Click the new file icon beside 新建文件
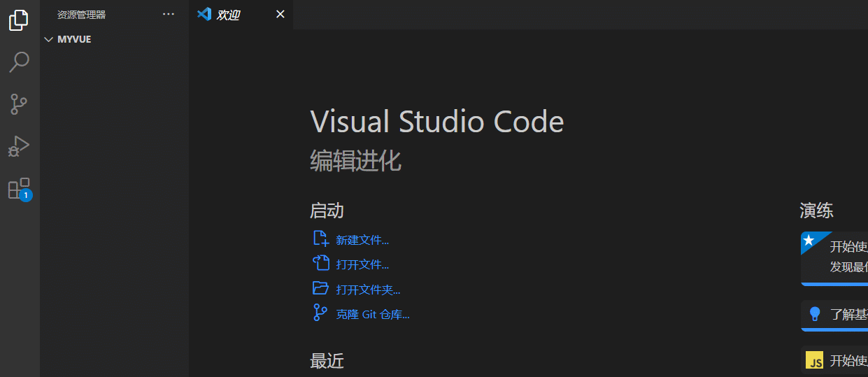 (x=320, y=239)
